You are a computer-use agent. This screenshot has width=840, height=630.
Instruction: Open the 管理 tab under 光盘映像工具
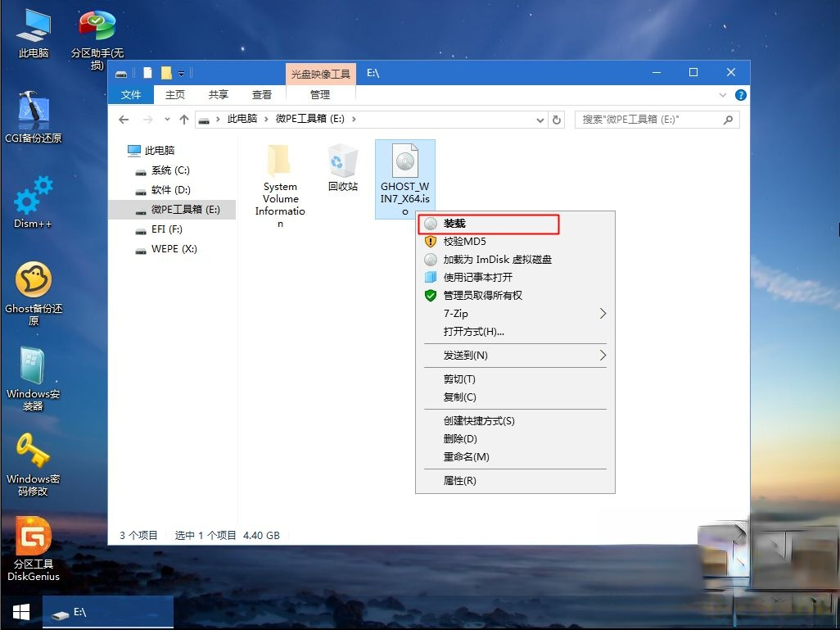click(x=320, y=94)
